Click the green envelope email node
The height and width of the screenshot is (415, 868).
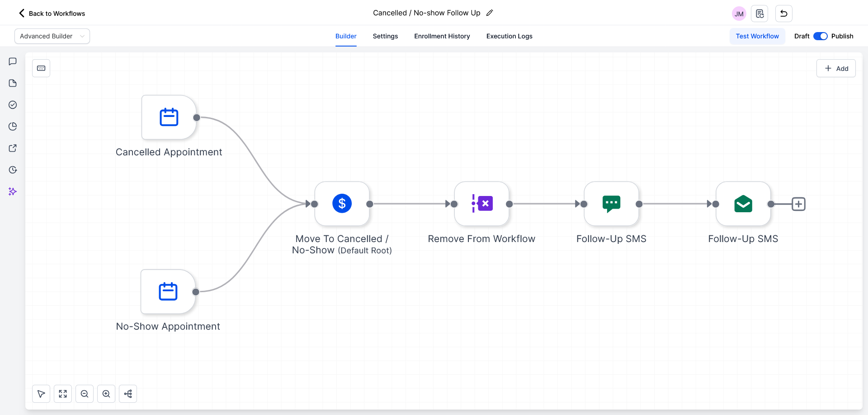[x=743, y=204]
